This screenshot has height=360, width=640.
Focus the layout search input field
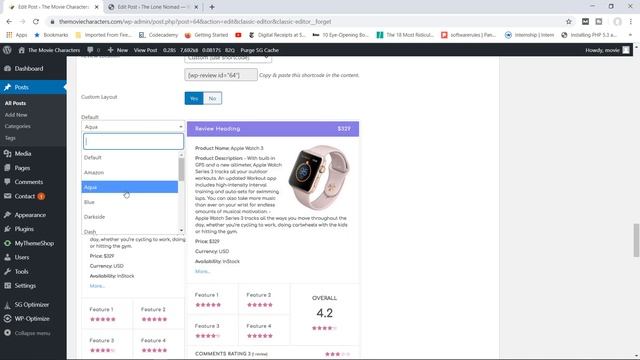click(x=133, y=142)
